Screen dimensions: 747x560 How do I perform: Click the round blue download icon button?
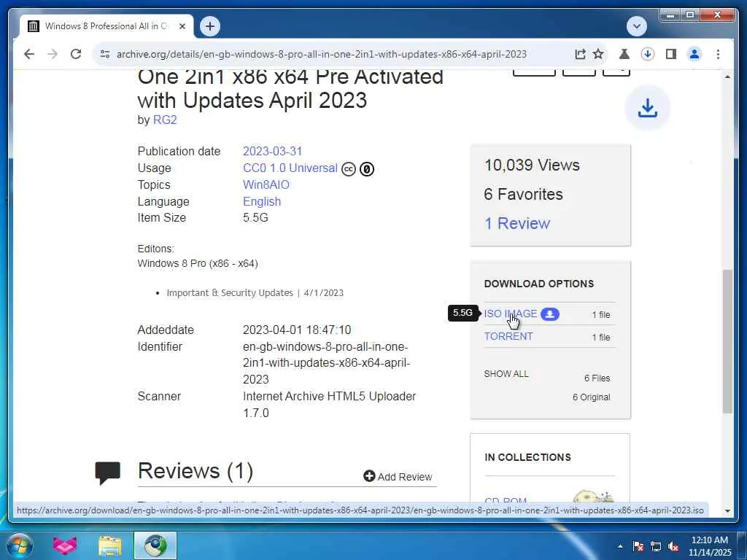click(x=648, y=108)
